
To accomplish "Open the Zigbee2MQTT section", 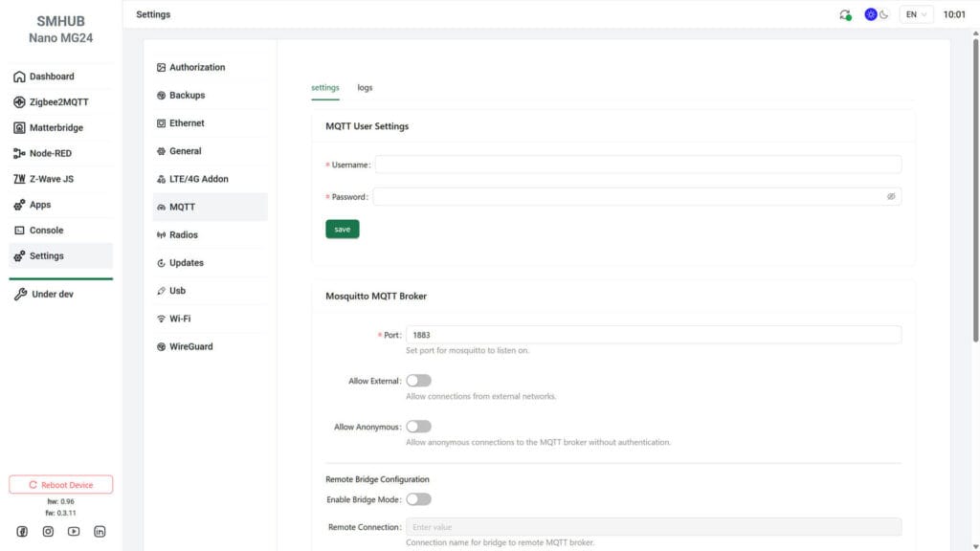I will [57, 101].
